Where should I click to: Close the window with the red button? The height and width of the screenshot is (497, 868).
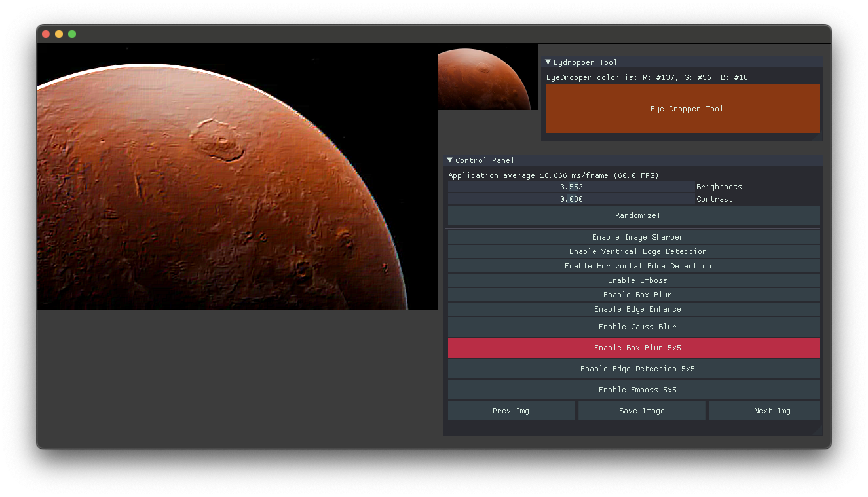[x=46, y=34]
